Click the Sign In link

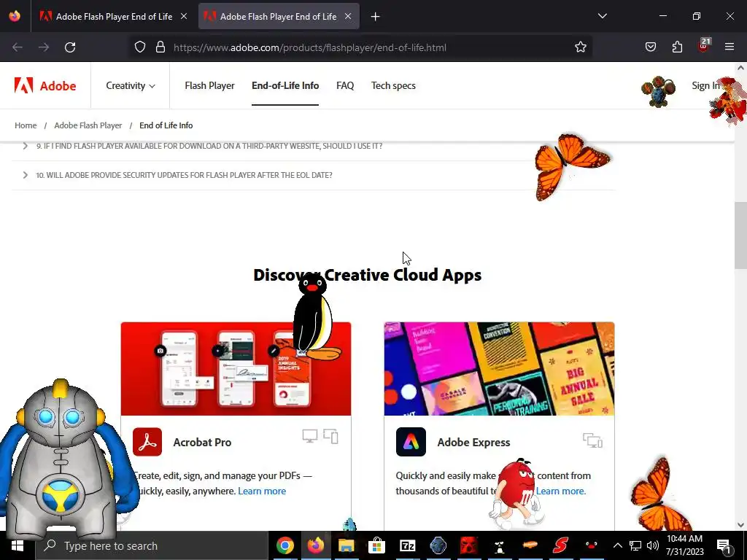pos(705,86)
